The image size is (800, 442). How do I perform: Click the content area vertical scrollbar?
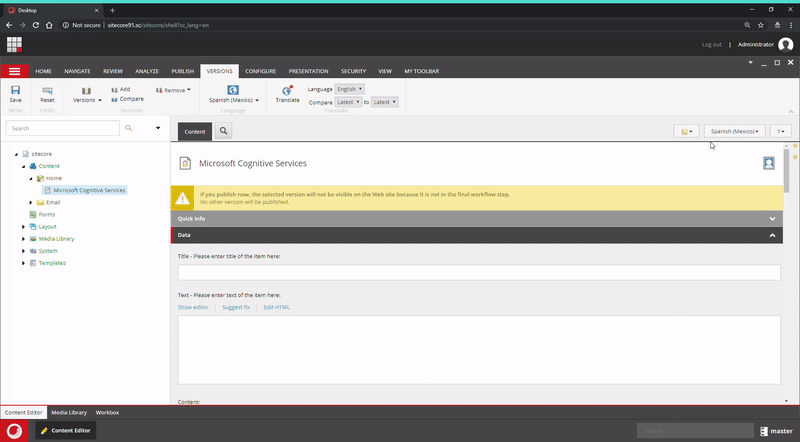787,171
